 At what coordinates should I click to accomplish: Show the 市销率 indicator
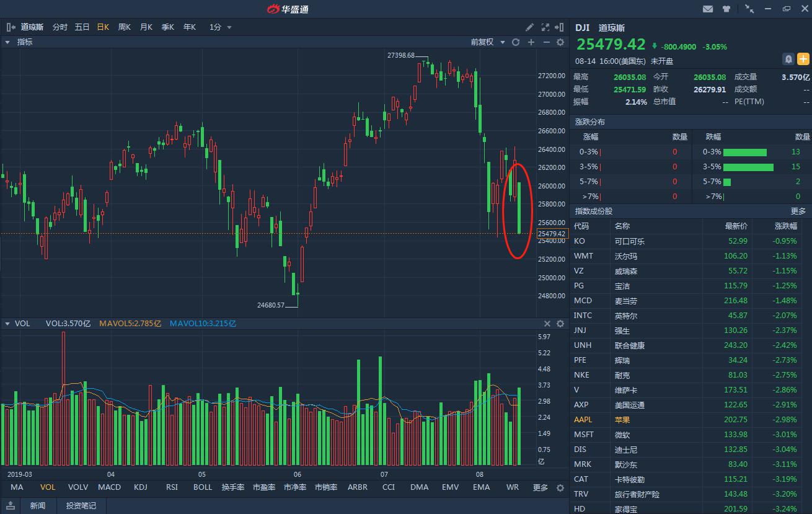point(326,487)
